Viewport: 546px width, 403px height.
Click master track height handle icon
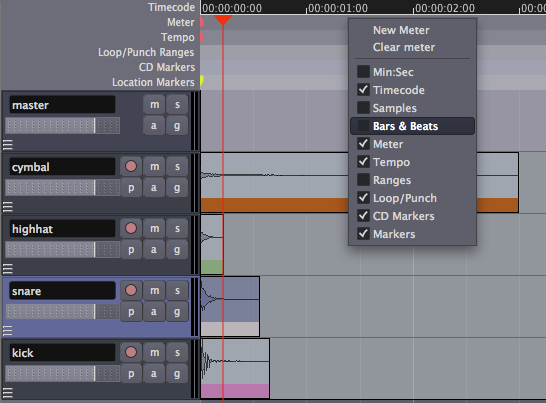point(8,145)
